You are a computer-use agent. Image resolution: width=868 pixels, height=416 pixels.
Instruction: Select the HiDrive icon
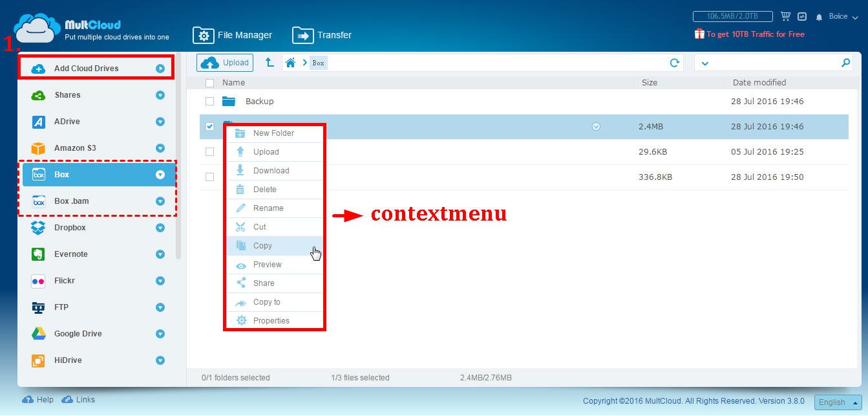(38, 360)
